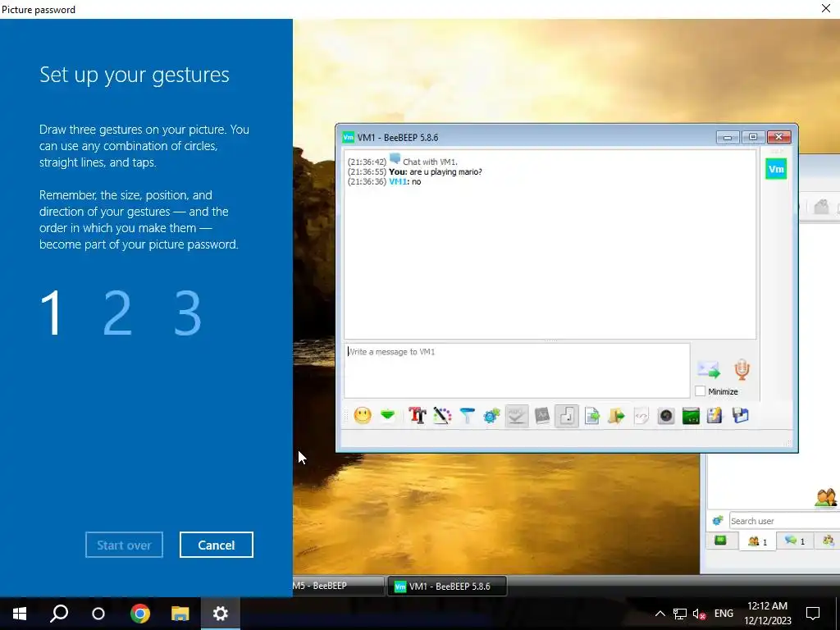The width and height of the screenshot is (840, 630).
Task: Close the Picture password window
Action: pos(826,8)
